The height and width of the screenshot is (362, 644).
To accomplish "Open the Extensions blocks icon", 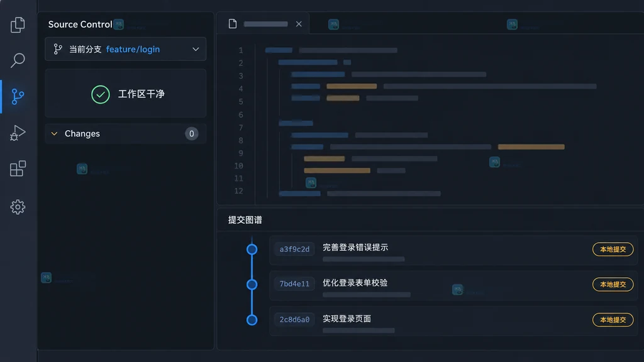I will coord(18,168).
